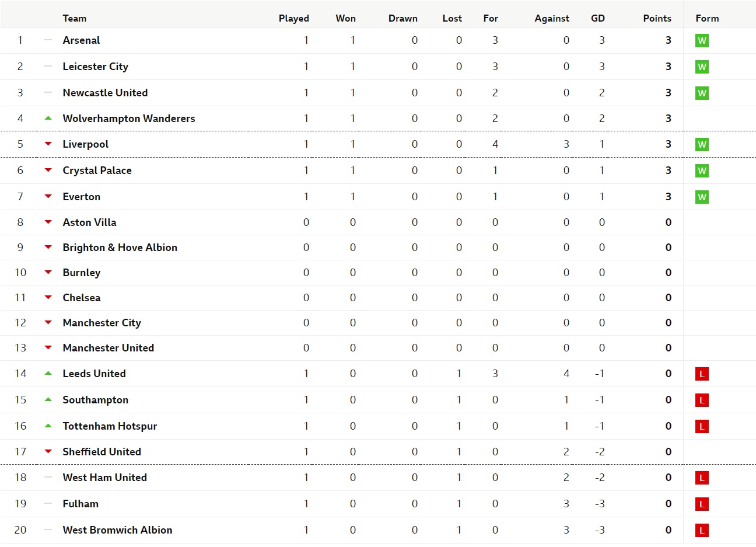Viewport: 756px width, 547px height.
Task: Click Leicester City's green W form badge
Action: point(702,67)
